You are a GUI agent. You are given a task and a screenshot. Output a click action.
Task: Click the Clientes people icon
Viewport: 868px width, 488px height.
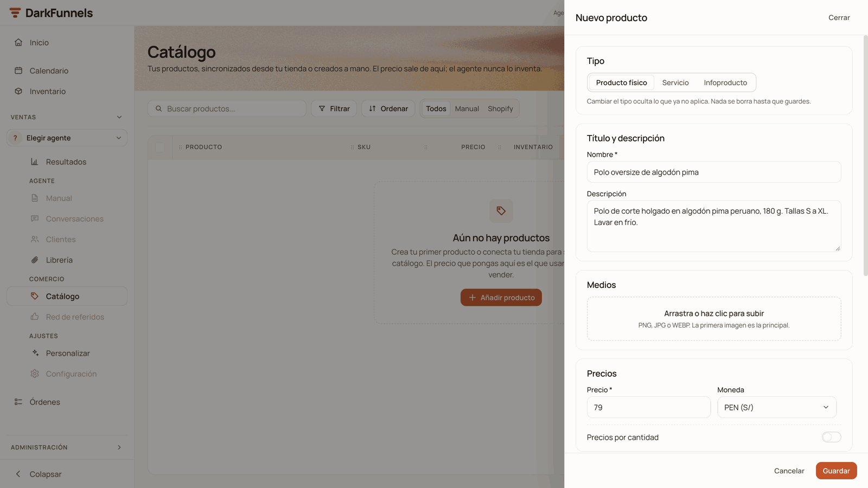(35, 240)
